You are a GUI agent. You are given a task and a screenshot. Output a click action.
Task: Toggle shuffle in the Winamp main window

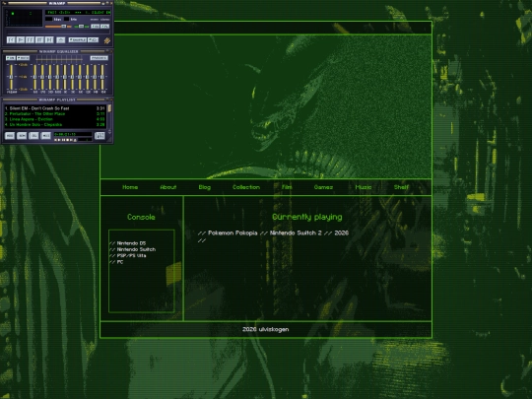pyautogui.click(x=78, y=40)
